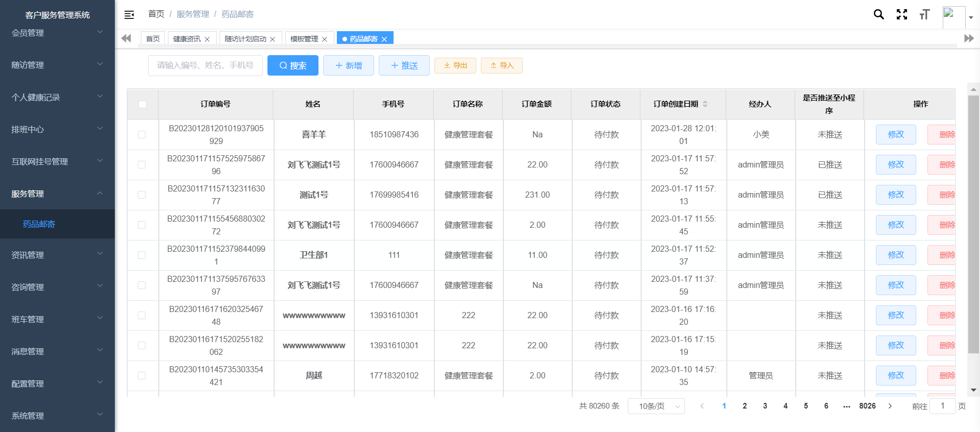Expand 会员管理 menu
The height and width of the screenshot is (432, 980).
coord(57,33)
